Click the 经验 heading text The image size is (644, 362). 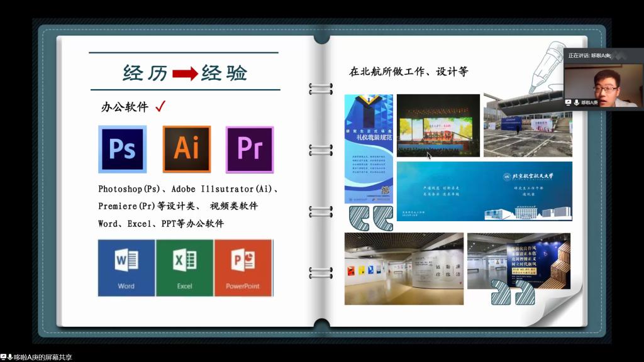225,74
